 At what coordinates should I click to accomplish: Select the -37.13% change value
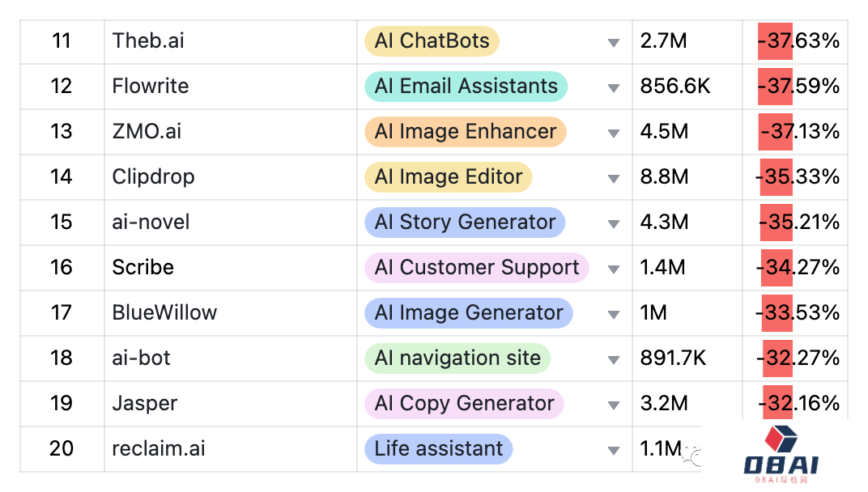(x=800, y=132)
